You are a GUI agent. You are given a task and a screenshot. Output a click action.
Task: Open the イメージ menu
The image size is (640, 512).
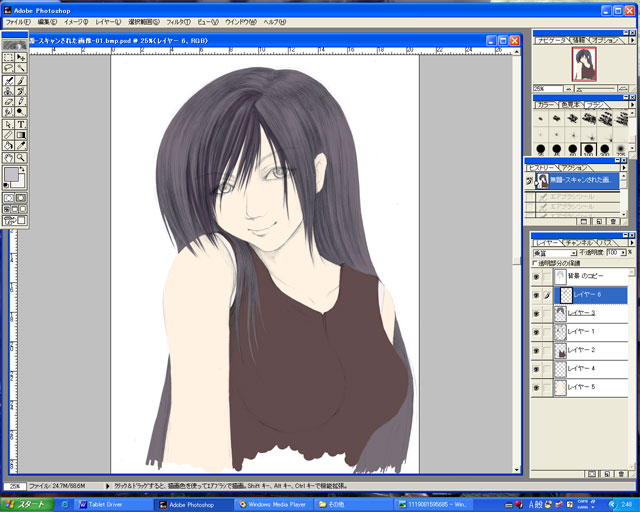coord(76,22)
